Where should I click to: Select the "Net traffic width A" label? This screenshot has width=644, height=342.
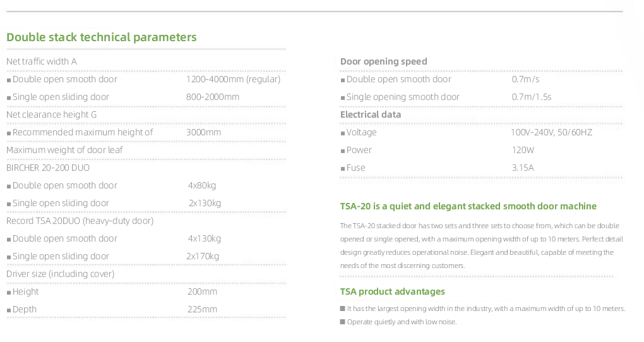click(42, 62)
